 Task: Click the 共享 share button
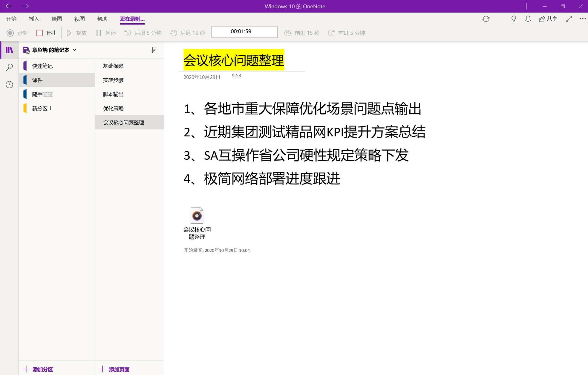click(548, 19)
